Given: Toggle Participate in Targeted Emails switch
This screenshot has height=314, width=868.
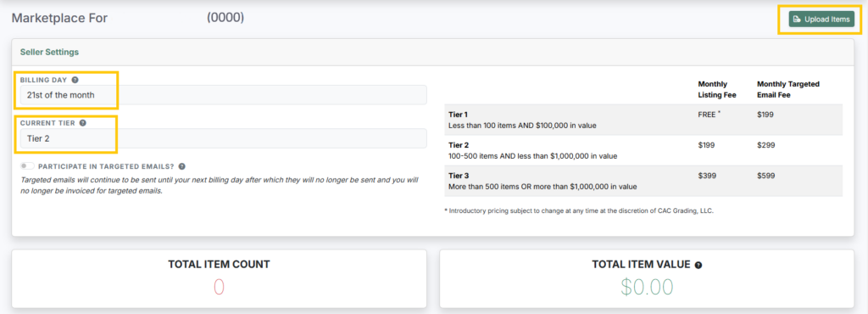Looking at the screenshot, I should pyautogui.click(x=27, y=166).
